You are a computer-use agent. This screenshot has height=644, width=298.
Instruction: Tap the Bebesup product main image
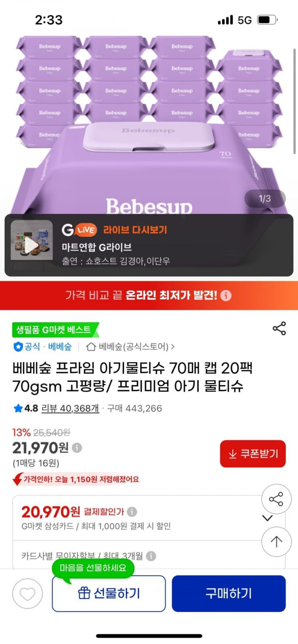tap(149, 124)
